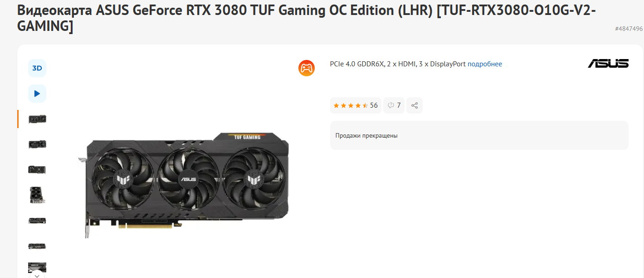Viewport: 644px width, 278px height.
Task: Select the fourth thumbnail with the upright card
Action: [37, 195]
